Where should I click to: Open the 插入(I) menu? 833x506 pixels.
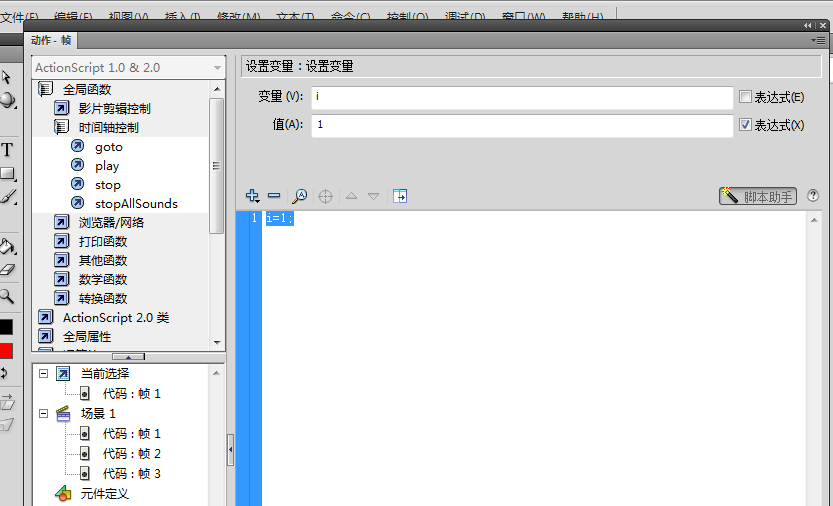point(182,16)
